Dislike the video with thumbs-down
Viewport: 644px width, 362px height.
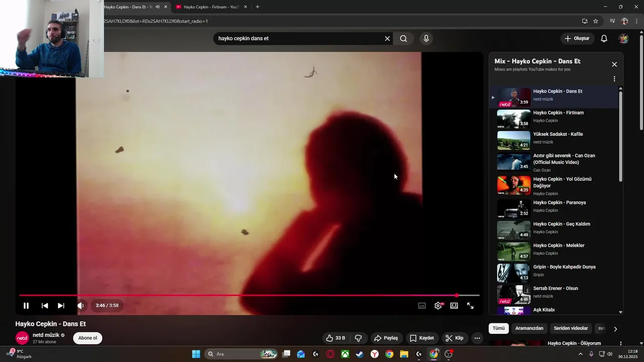click(x=358, y=338)
